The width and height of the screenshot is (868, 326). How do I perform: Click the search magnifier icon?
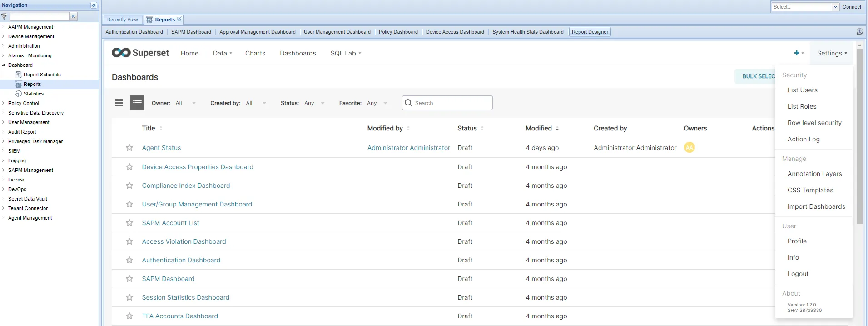(408, 103)
